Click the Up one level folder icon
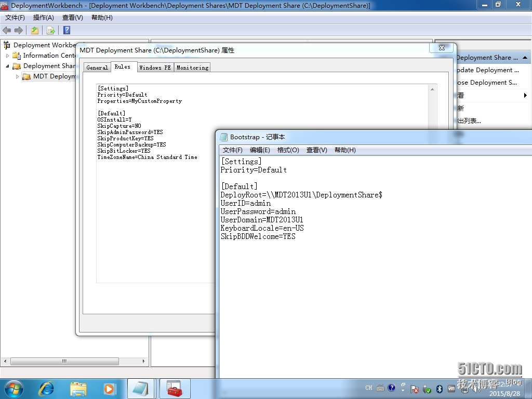 click(x=35, y=31)
